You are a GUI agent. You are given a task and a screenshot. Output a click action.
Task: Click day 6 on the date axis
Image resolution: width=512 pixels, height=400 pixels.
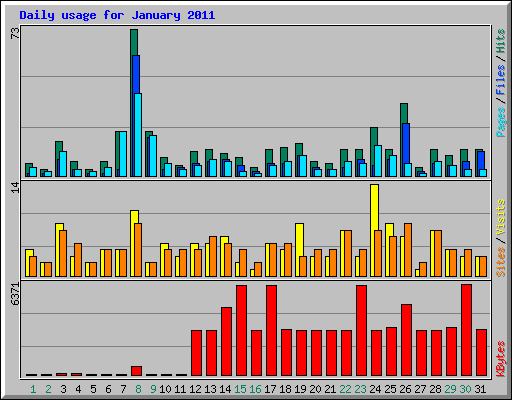pyautogui.click(x=108, y=389)
